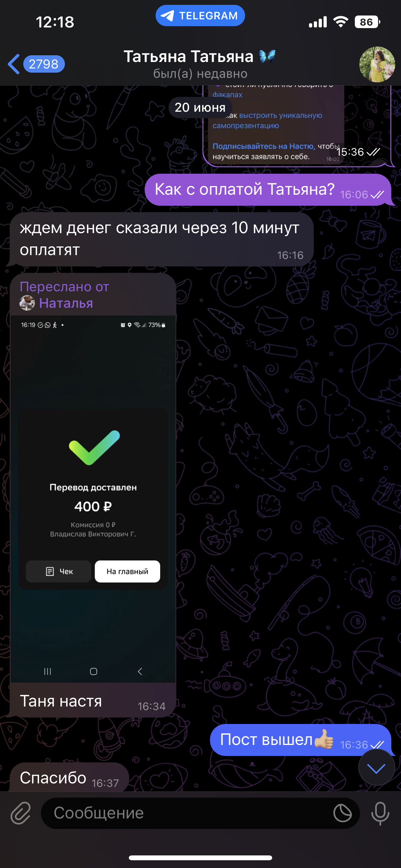The height and width of the screenshot is (868, 401).
Task: Tap the scroll-to-bottom chevron button
Action: pyautogui.click(x=376, y=768)
